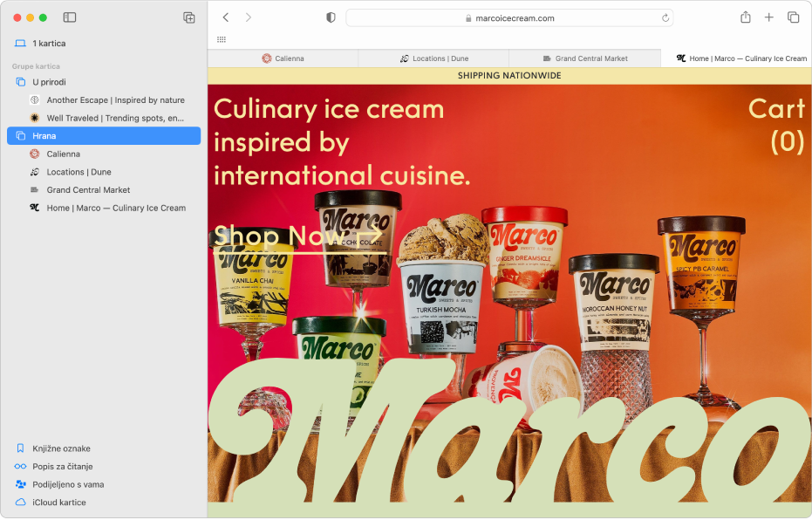Open a new tab with the plus button
812x520 pixels.
[768, 17]
